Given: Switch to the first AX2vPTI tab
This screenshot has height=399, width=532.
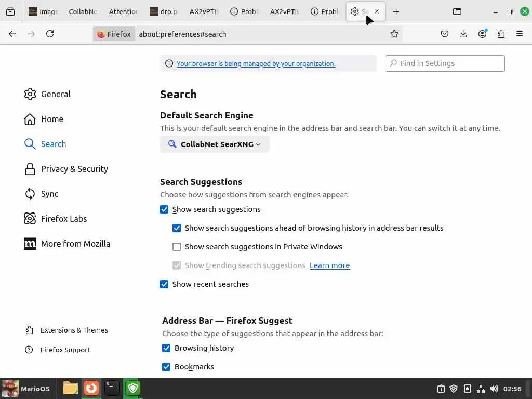Looking at the screenshot, I should pyautogui.click(x=204, y=12).
